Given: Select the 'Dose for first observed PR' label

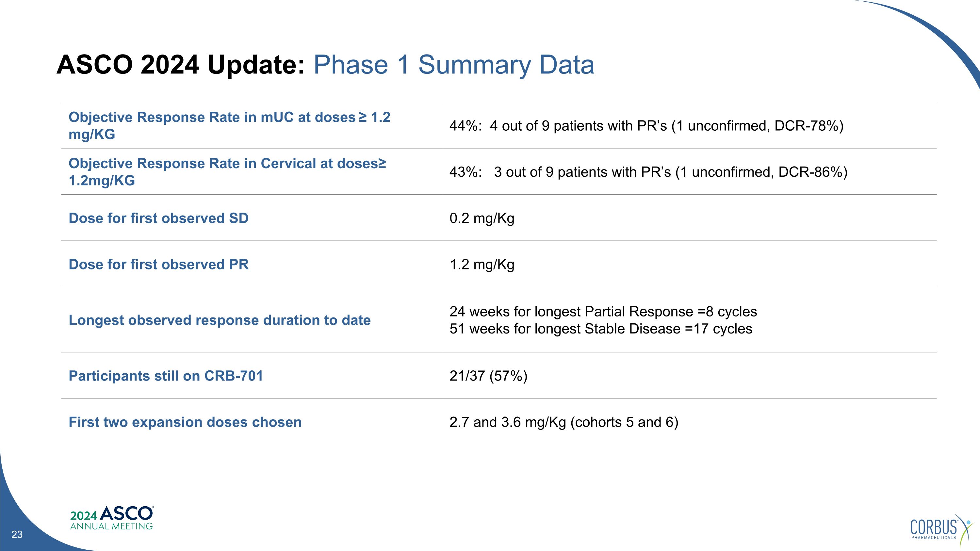Looking at the screenshot, I should (158, 265).
